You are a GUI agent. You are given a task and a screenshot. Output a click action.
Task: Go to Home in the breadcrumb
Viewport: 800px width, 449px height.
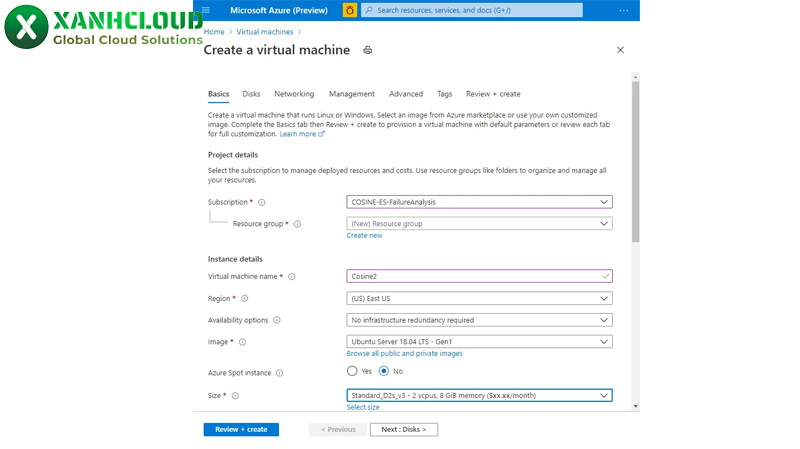[x=214, y=32]
